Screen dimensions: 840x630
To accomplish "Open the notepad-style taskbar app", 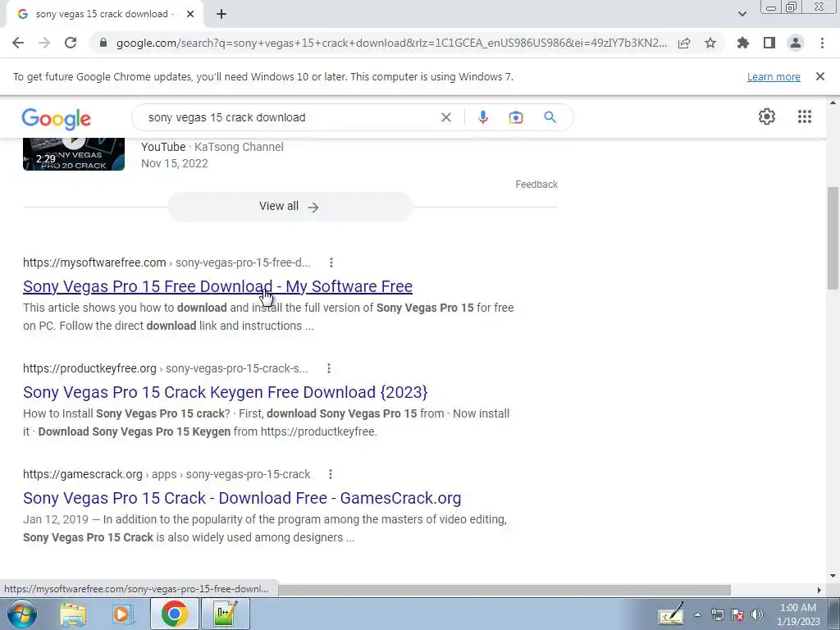I will pos(225,614).
